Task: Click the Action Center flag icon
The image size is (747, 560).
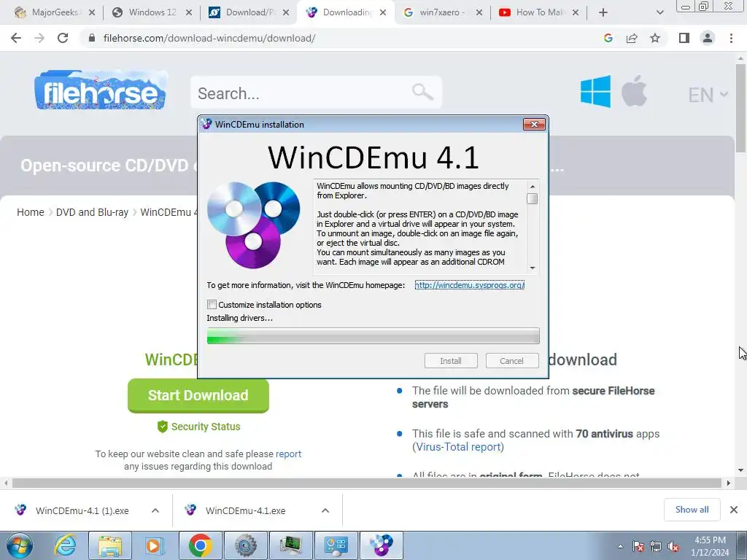Action: coord(638,546)
